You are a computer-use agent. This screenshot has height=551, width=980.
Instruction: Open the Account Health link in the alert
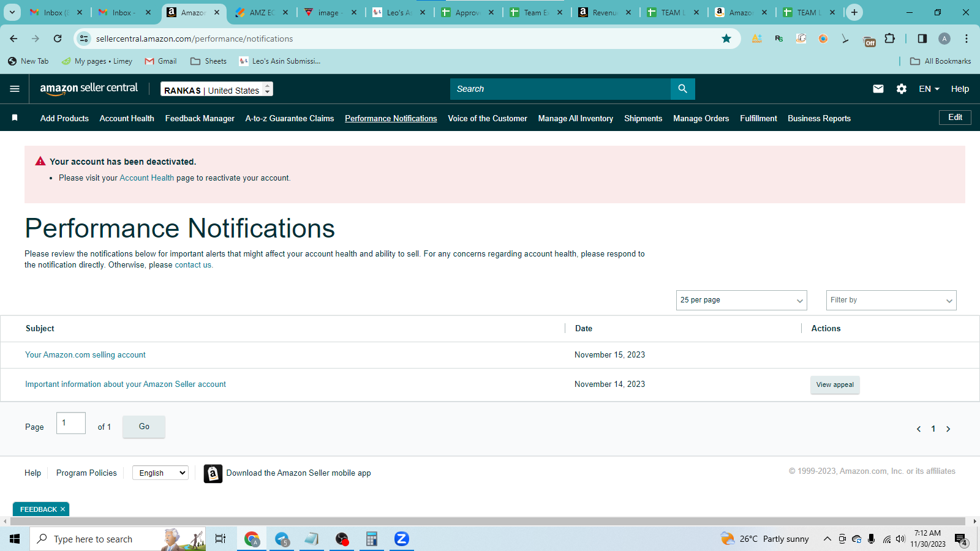point(146,178)
